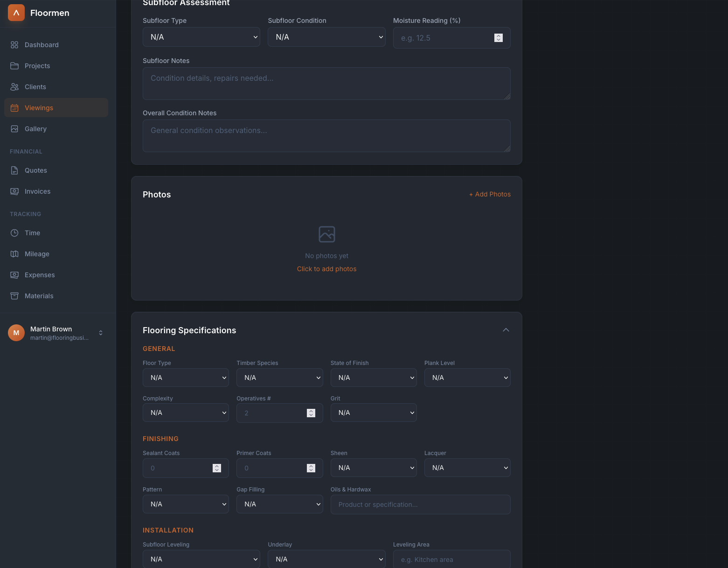Open the Invoices section
This screenshot has height=568, width=728.
pyautogui.click(x=37, y=191)
